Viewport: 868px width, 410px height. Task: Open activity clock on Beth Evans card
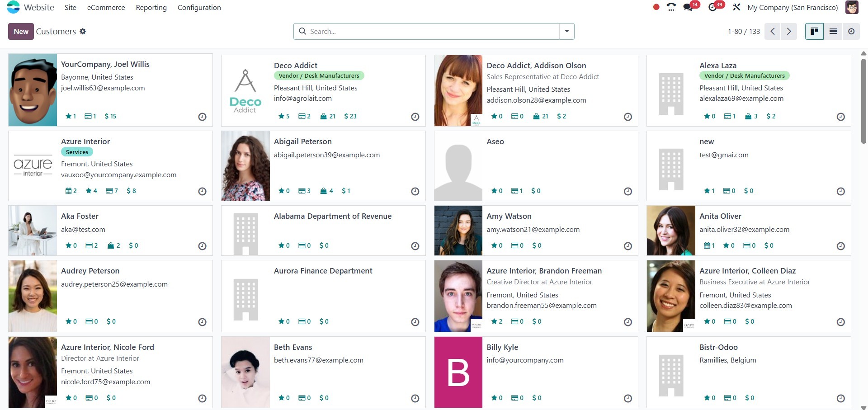tap(415, 399)
